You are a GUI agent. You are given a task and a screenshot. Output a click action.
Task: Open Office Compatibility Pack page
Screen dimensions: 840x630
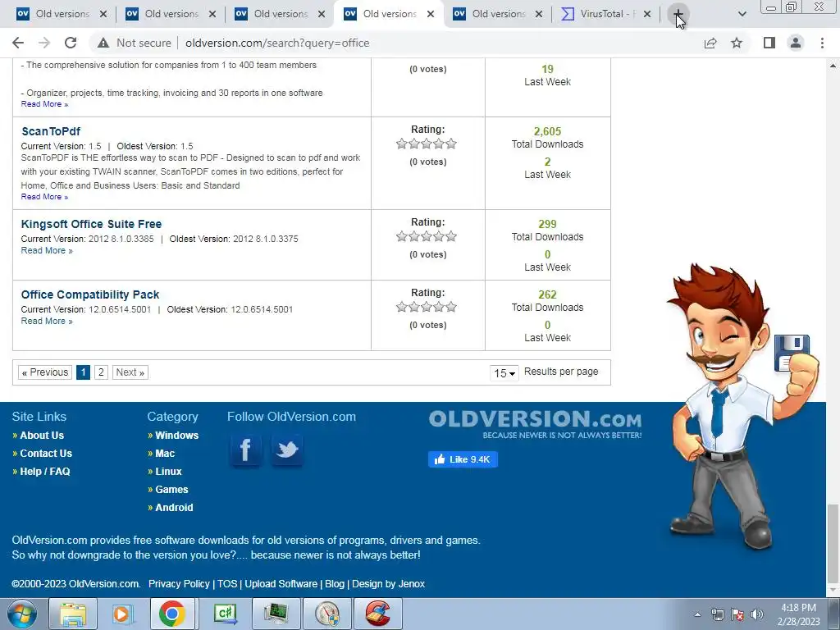tap(90, 294)
